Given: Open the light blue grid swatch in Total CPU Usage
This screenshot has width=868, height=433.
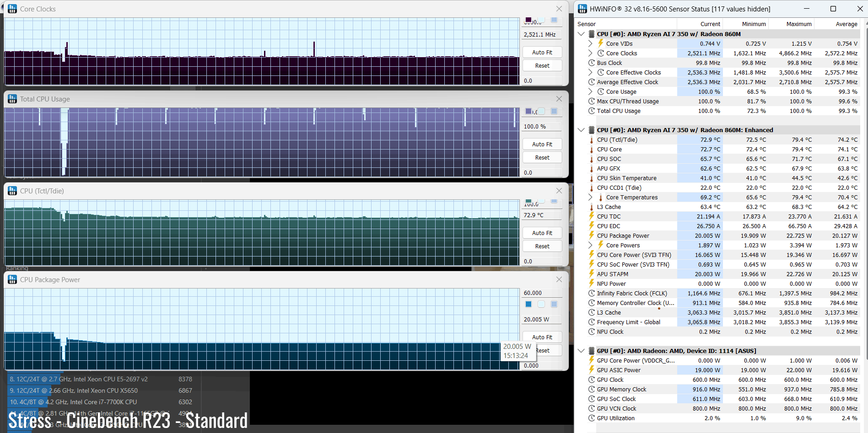Looking at the screenshot, I should [554, 111].
